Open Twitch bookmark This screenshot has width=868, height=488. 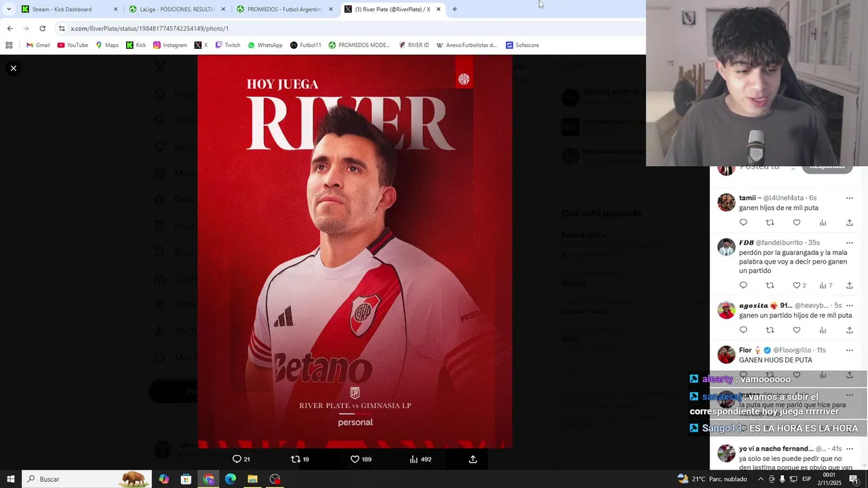[228, 45]
